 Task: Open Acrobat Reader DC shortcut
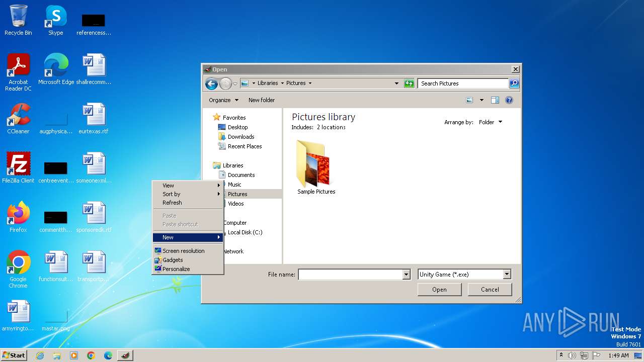[x=18, y=72]
